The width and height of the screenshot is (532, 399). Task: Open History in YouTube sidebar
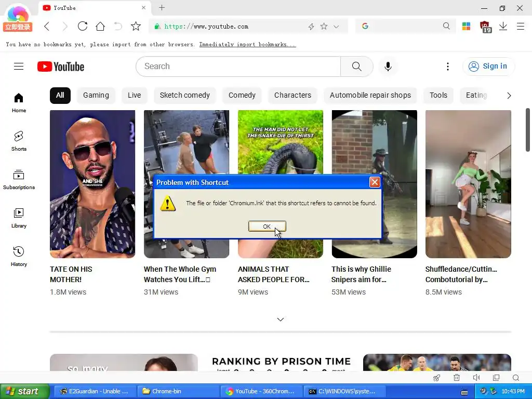[19, 256]
